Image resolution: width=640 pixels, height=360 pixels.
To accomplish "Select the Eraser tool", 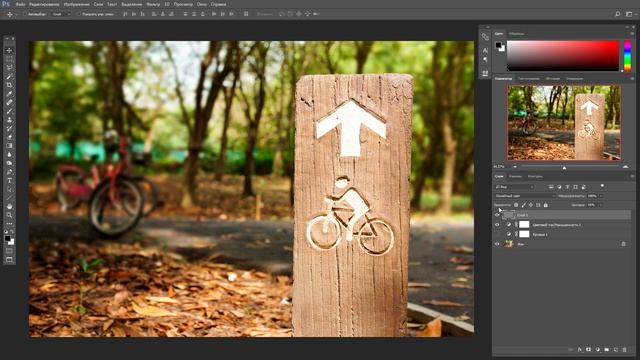I will (x=9, y=137).
